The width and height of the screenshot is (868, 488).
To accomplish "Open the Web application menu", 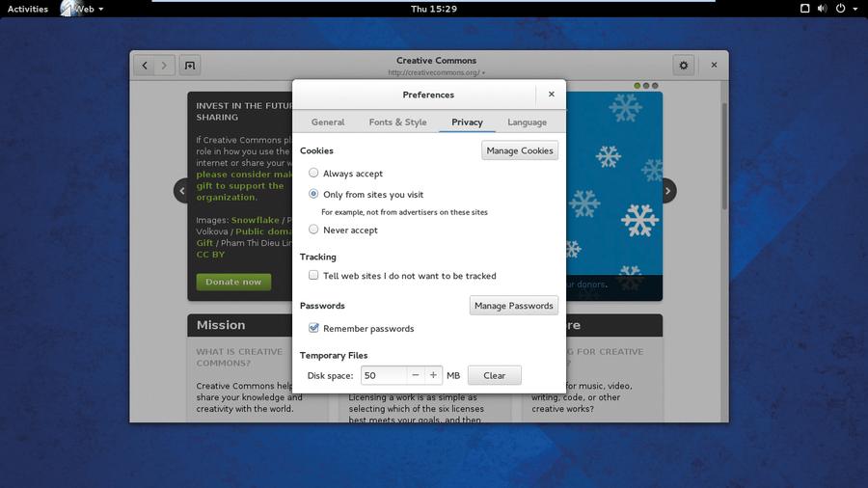I will [82, 9].
